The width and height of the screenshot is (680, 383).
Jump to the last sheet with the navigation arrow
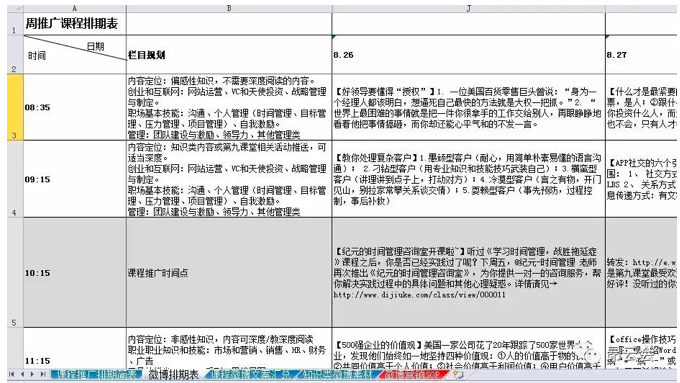(x=43, y=374)
